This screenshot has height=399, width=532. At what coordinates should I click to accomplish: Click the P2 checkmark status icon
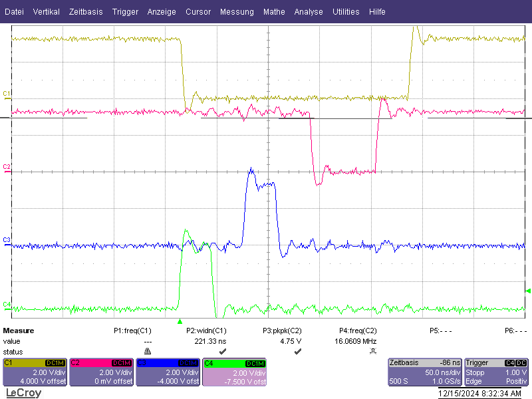point(223,351)
